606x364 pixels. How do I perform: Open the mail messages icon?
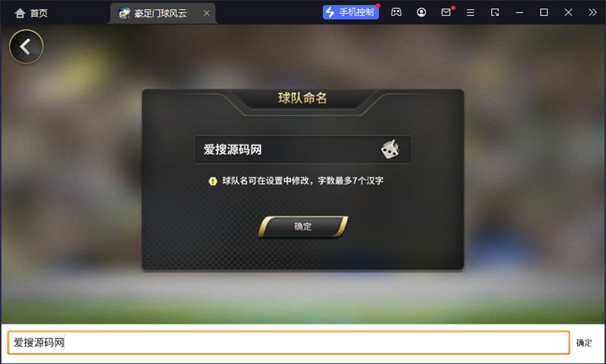[x=446, y=12]
